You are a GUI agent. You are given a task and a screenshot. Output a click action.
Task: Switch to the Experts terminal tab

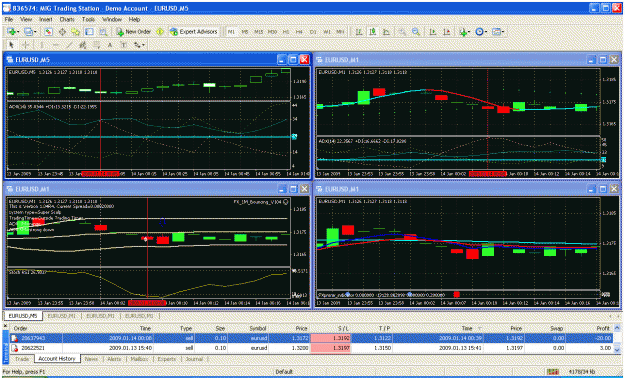click(167, 359)
